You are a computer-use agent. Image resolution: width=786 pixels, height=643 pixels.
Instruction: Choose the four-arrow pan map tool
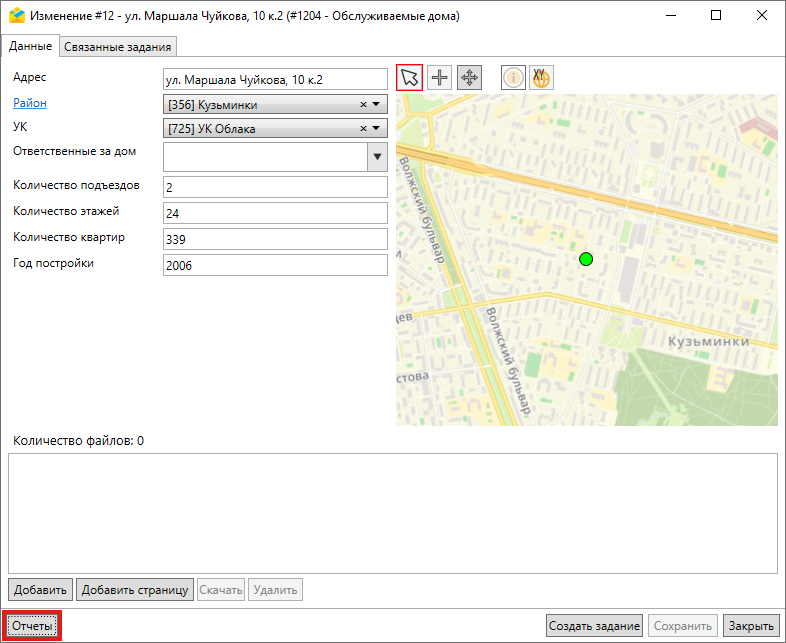point(469,78)
